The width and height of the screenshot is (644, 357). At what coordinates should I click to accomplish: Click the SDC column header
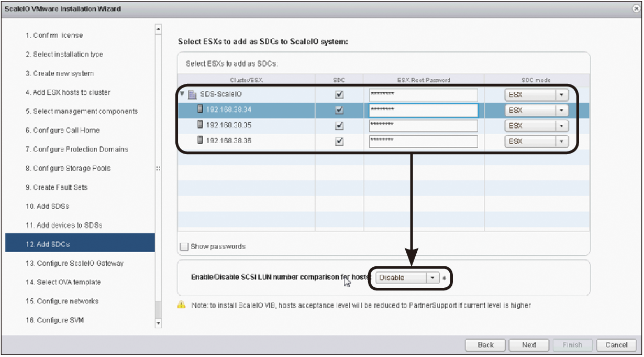pos(339,80)
